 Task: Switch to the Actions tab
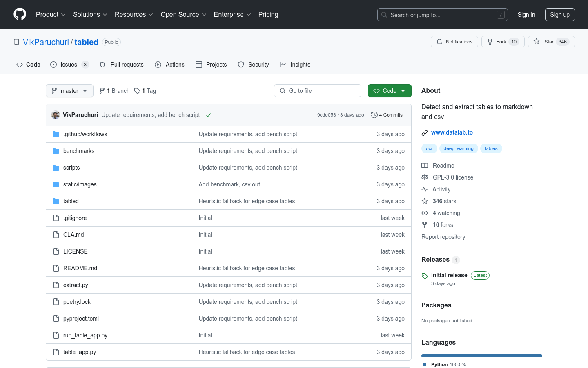[x=170, y=65]
